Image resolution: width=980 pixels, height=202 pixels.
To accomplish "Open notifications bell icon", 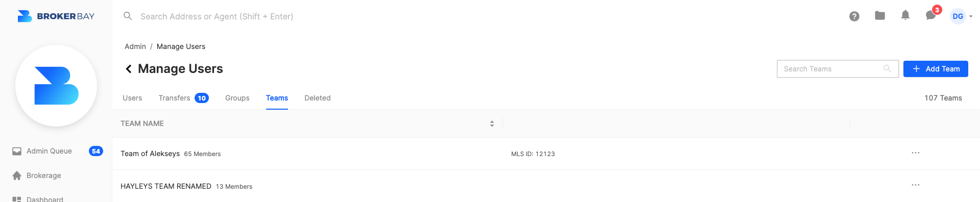I will (905, 15).
